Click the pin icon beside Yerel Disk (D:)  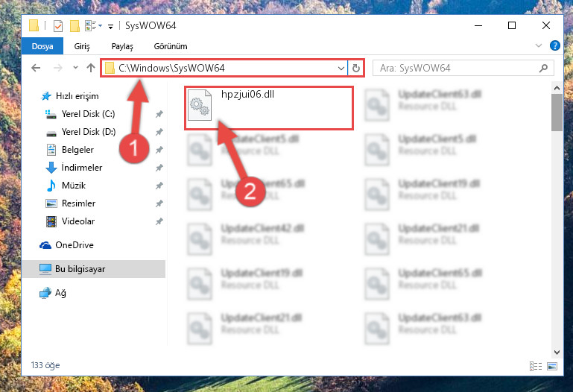click(x=159, y=132)
